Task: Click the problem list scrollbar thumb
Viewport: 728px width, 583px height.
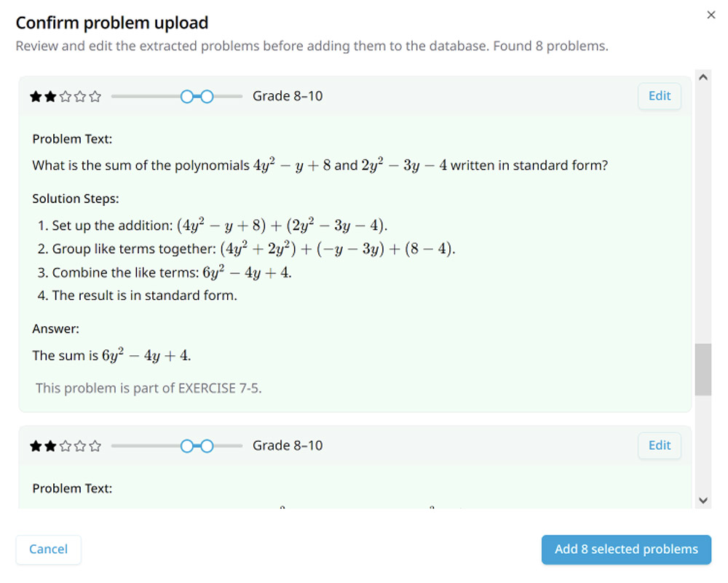Action: click(703, 369)
